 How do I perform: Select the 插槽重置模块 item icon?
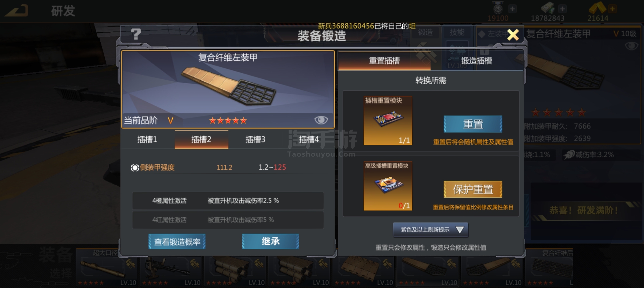pos(388,121)
